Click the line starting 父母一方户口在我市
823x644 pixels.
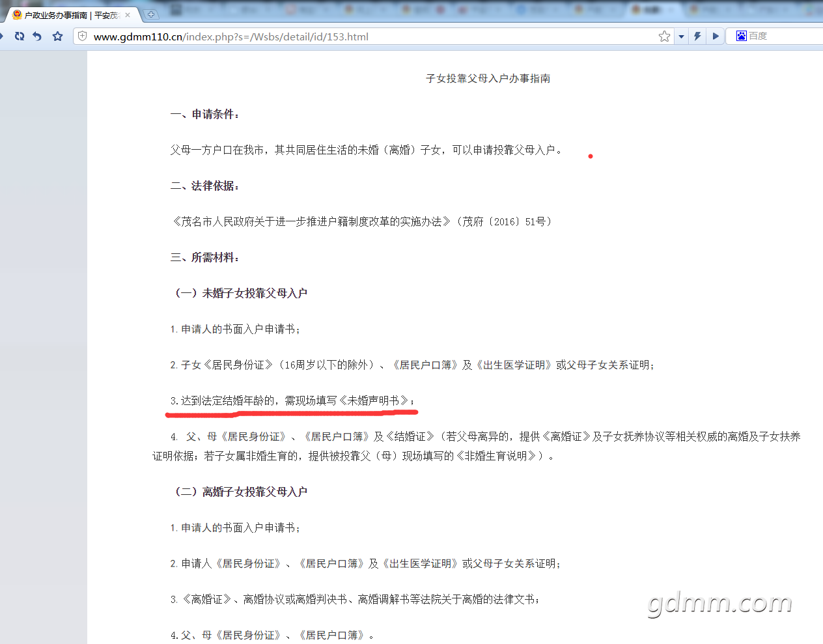pos(366,150)
